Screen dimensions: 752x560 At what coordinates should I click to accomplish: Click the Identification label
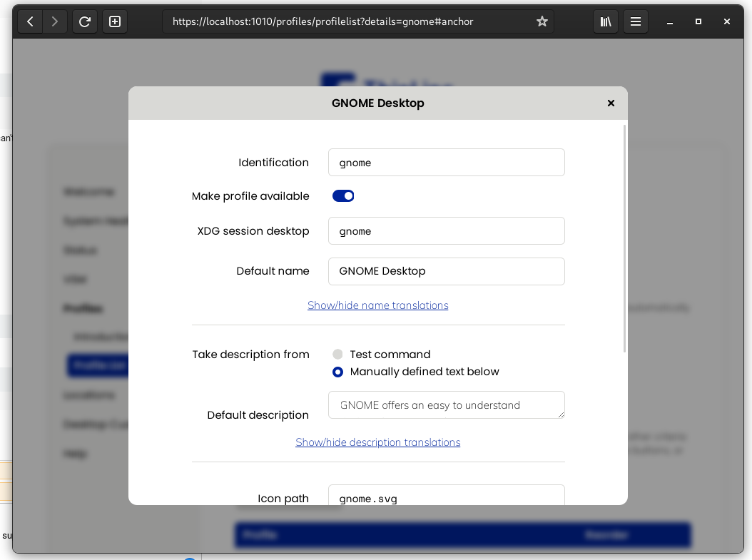273,163
